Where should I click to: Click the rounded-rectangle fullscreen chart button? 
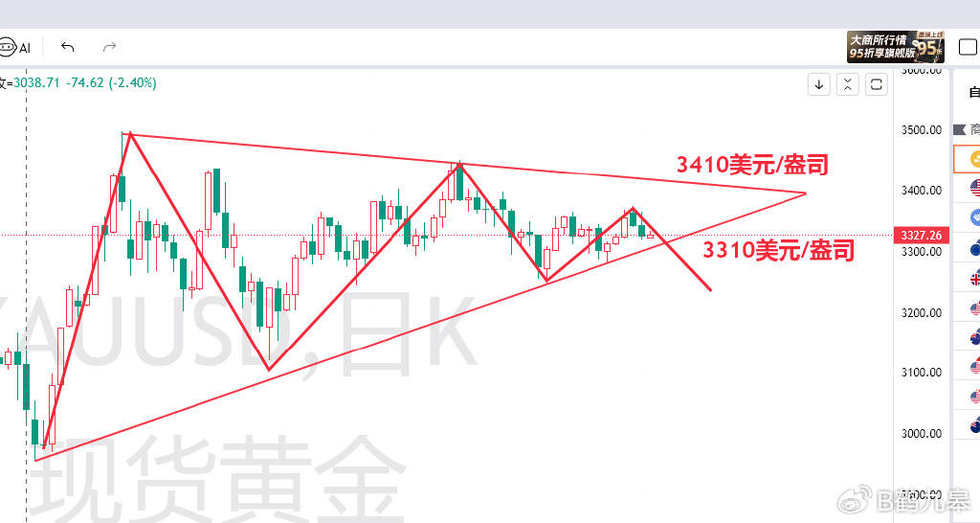click(877, 85)
